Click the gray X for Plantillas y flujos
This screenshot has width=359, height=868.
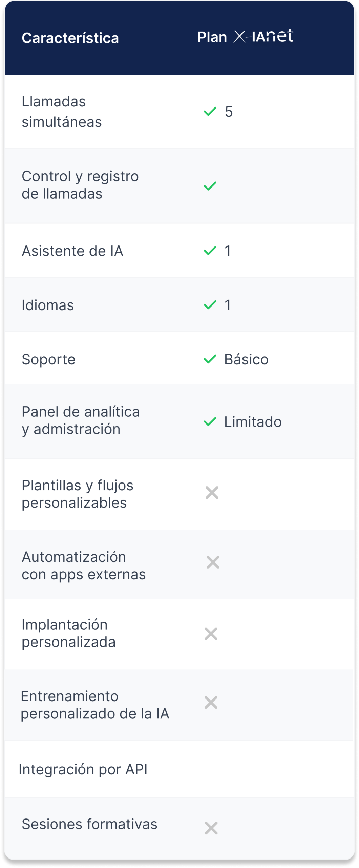212,493
